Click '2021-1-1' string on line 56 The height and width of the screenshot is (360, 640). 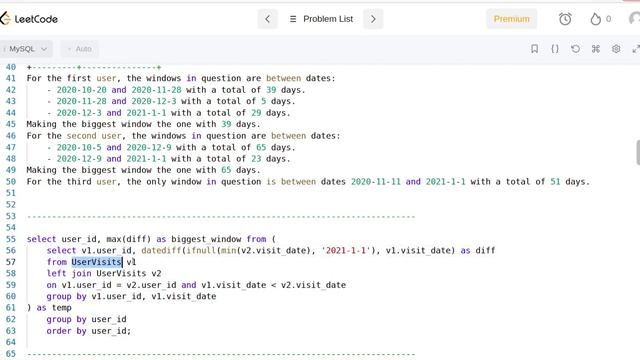346,251
